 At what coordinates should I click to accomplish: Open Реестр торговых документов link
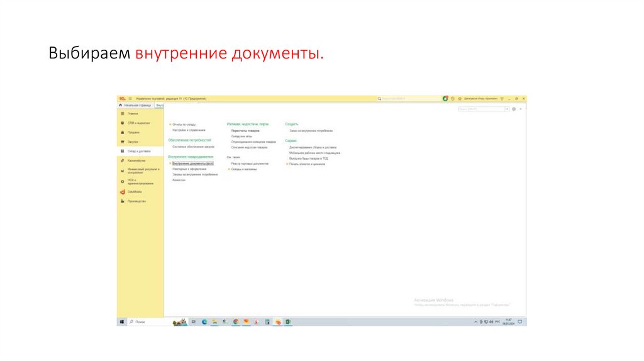[x=250, y=164]
